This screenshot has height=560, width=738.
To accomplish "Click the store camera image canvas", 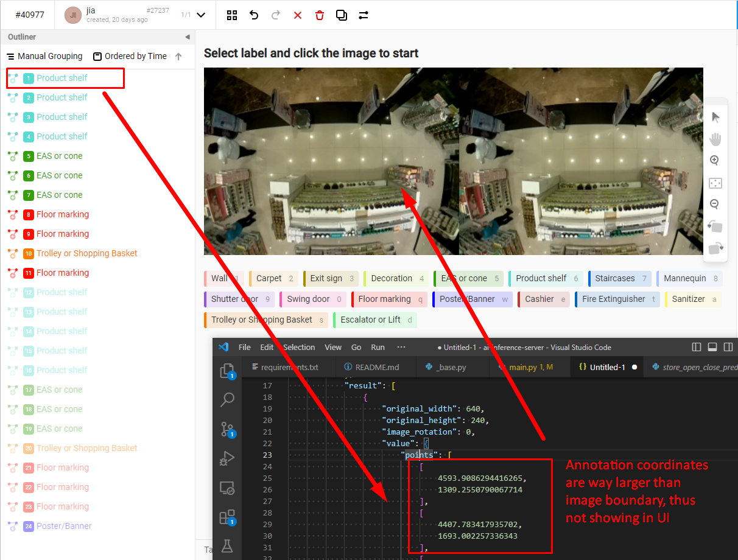I will [453, 161].
